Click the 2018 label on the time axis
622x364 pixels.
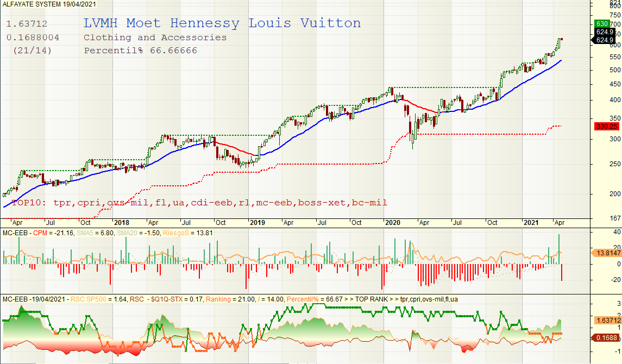[x=121, y=223]
